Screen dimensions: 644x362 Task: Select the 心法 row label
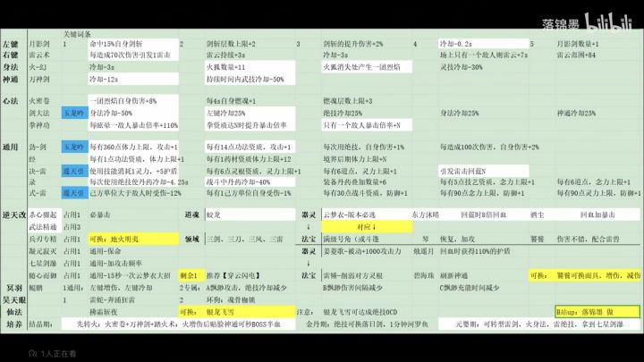tap(10, 100)
